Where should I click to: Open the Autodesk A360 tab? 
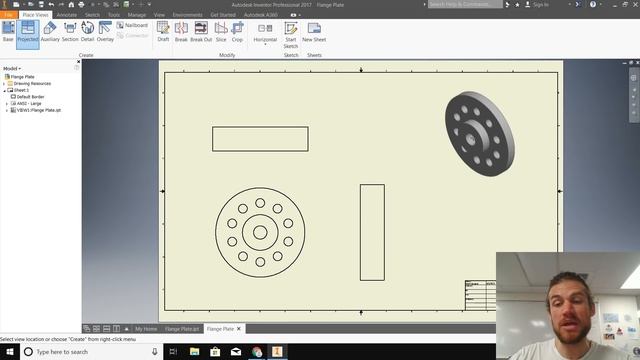(261, 15)
